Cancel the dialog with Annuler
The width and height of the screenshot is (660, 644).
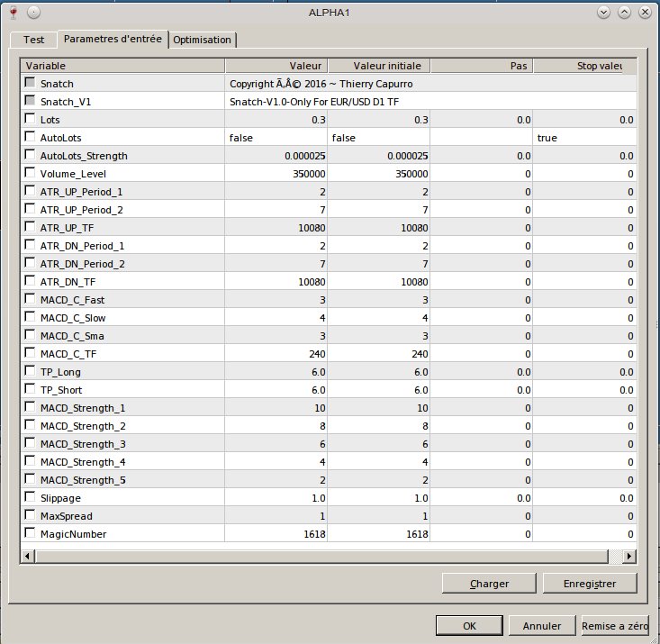point(541,625)
